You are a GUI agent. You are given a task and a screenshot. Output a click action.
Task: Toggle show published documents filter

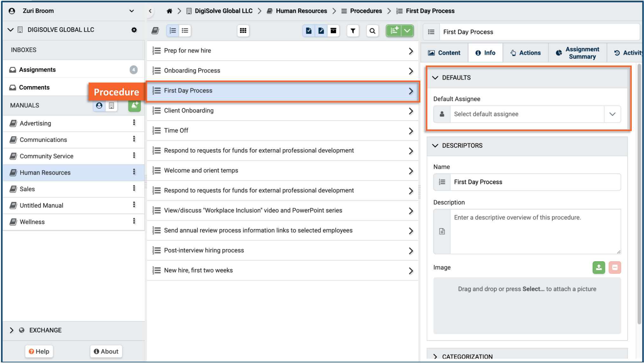(x=309, y=31)
